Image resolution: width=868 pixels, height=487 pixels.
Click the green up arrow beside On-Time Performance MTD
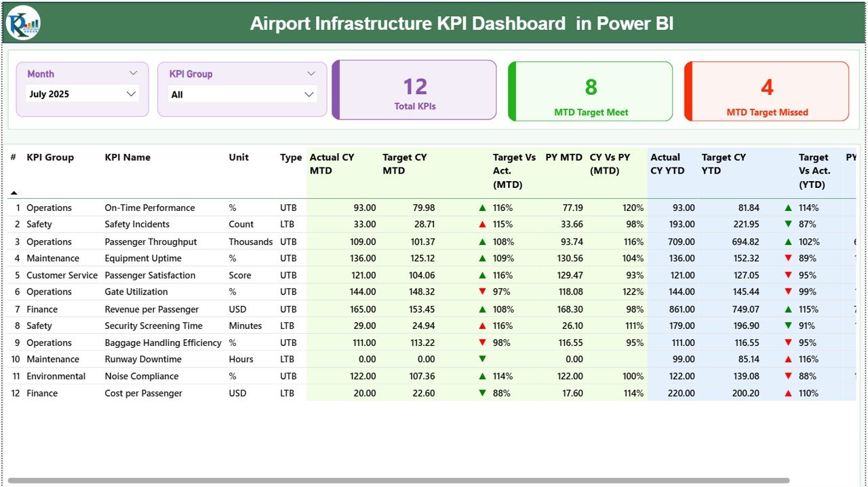click(483, 208)
